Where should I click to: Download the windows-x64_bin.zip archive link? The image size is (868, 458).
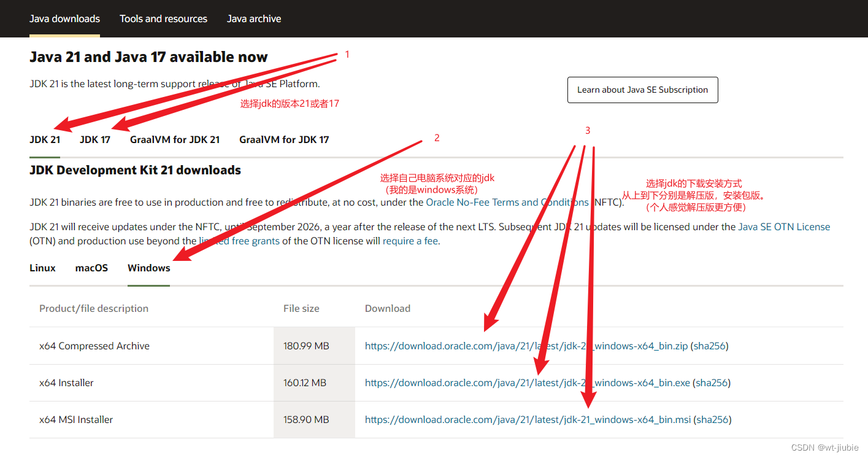[x=526, y=346]
